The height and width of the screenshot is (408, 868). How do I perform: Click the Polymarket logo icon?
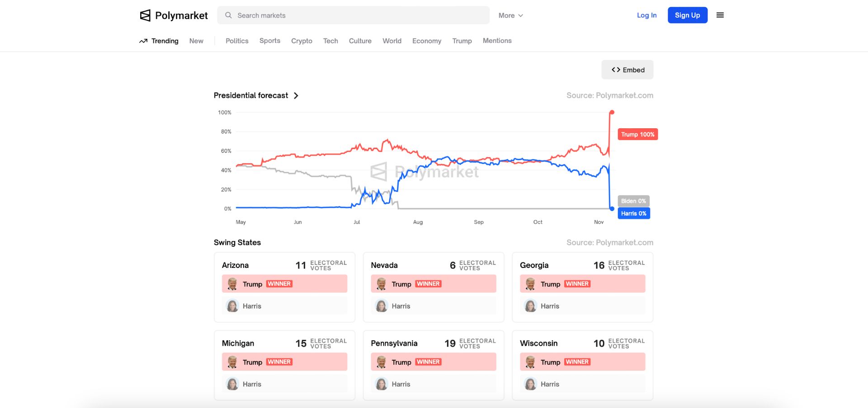(145, 15)
